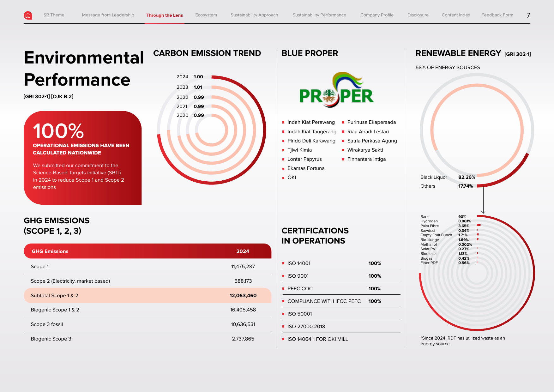Open the Disclosure section

click(x=418, y=15)
